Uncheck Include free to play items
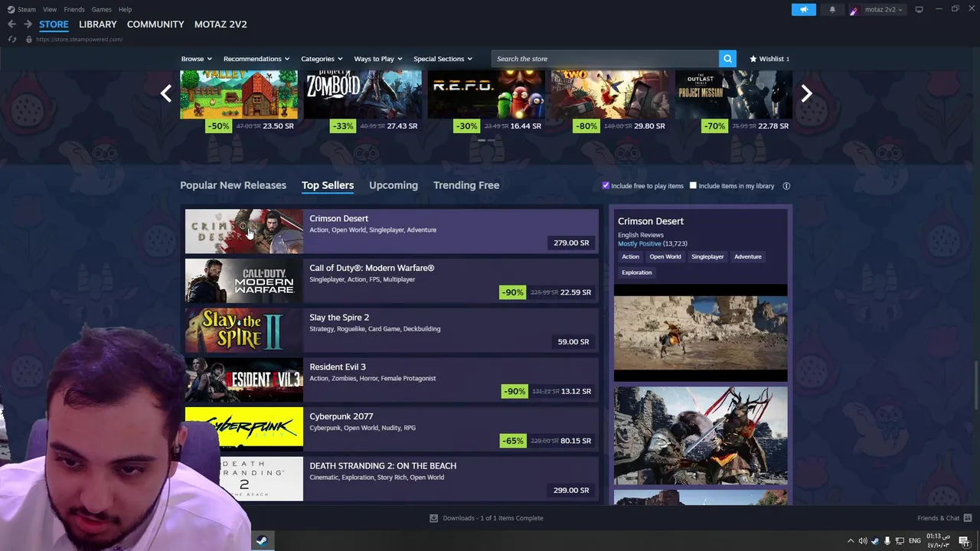Screen dimensions: 980x551 point(606,186)
